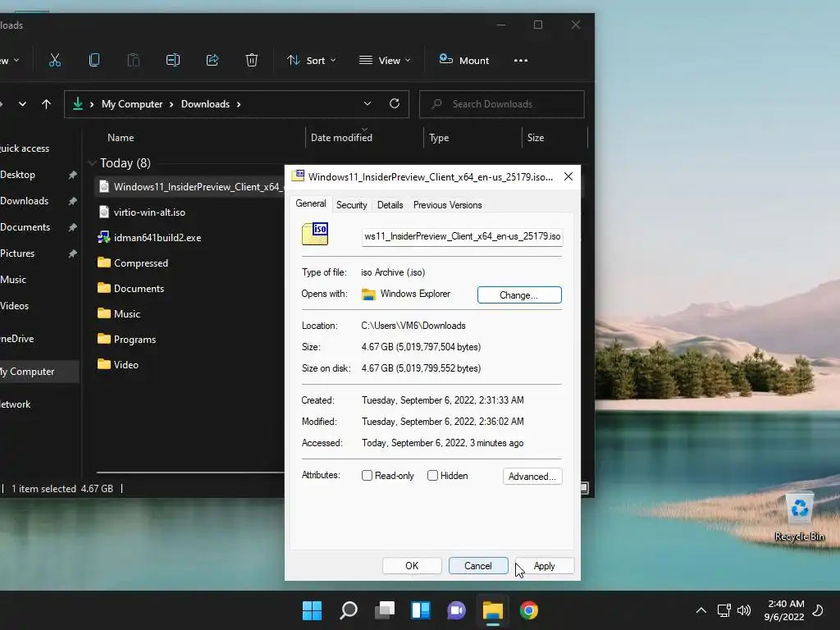840x630 pixels.
Task: Click the Search Downloads field
Action: (x=502, y=104)
